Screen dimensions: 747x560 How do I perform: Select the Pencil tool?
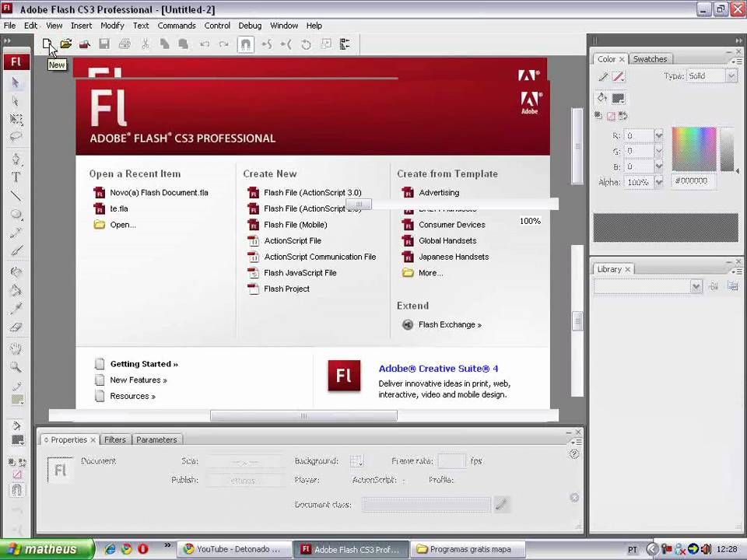tap(16, 233)
